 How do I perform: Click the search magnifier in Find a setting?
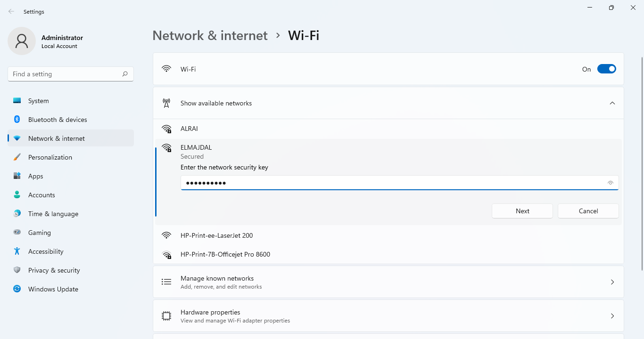tap(125, 74)
